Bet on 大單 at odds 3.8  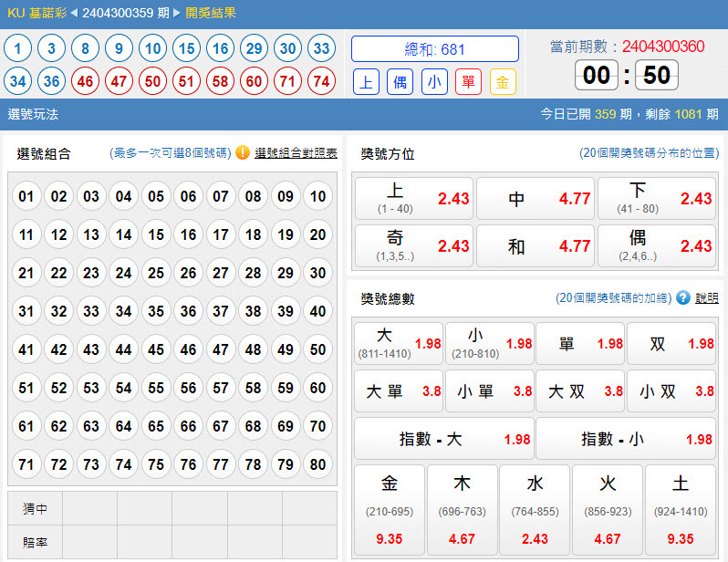pos(399,391)
